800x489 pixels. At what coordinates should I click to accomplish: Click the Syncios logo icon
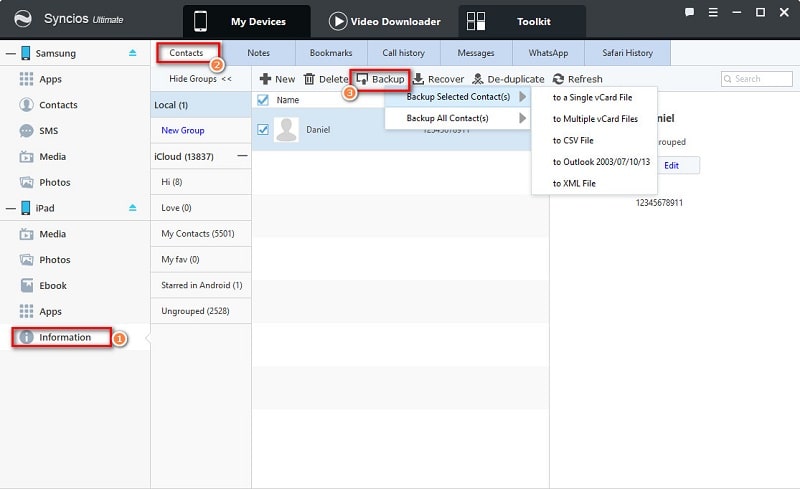pyautogui.click(x=22, y=19)
